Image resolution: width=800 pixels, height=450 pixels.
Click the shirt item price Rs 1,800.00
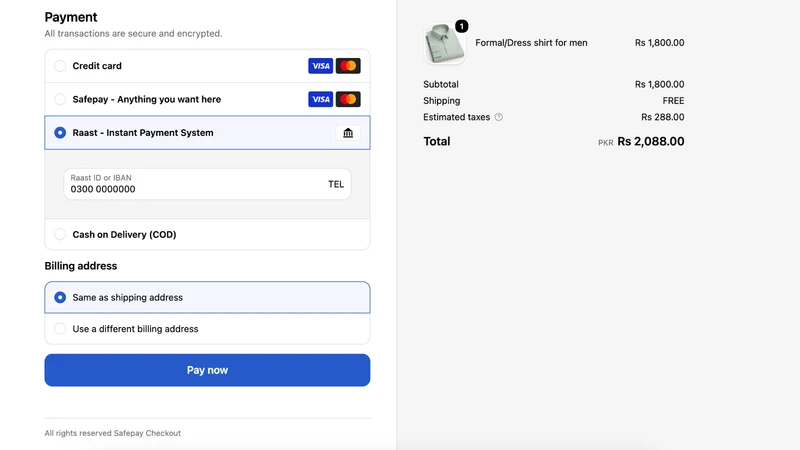[x=659, y=43]
